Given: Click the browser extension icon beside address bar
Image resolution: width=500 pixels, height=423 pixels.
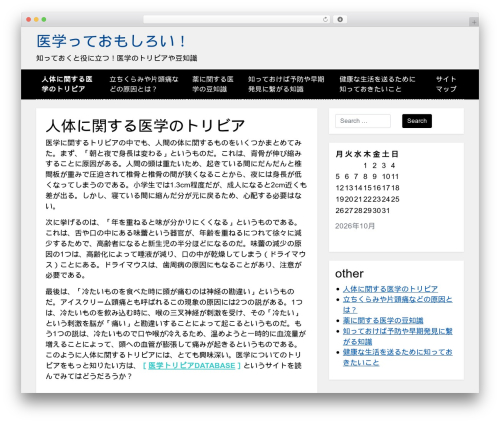Looking at the screenshot, I should pyautogui.click(x=340, y=19).
